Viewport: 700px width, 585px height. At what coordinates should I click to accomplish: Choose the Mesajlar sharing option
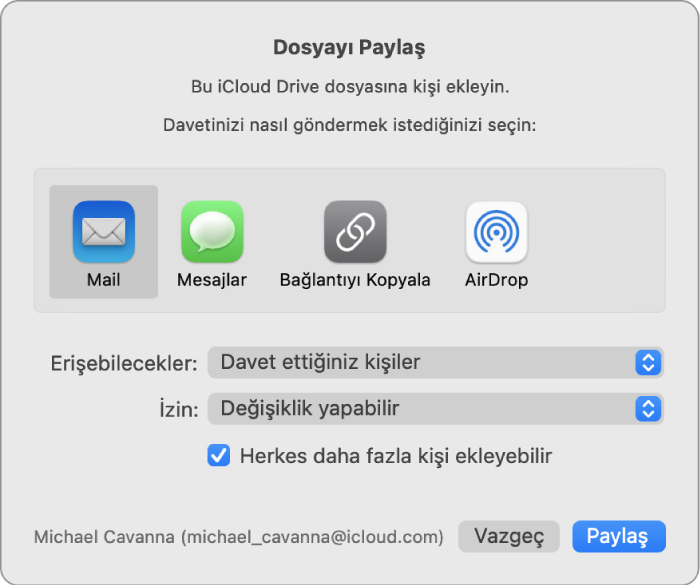click(212, 244)
